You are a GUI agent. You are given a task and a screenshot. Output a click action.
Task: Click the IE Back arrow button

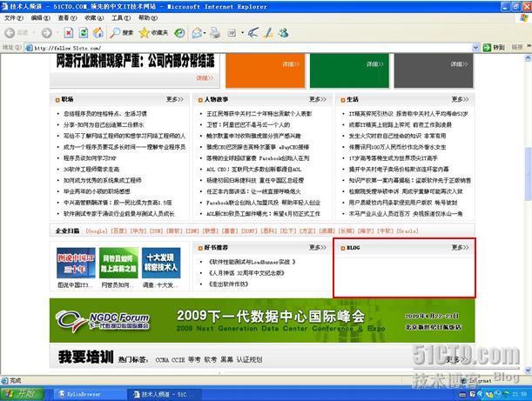[10, 33]
